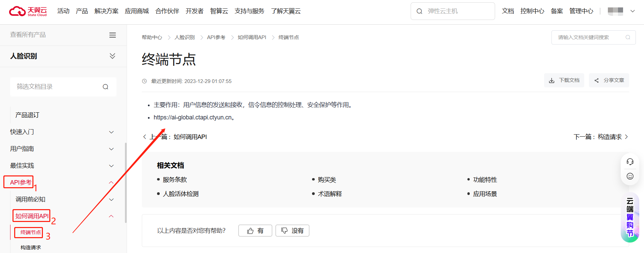Click the thumbs-up icon for 有
This screenshot has width=644, height=253.
click(250, 231)
